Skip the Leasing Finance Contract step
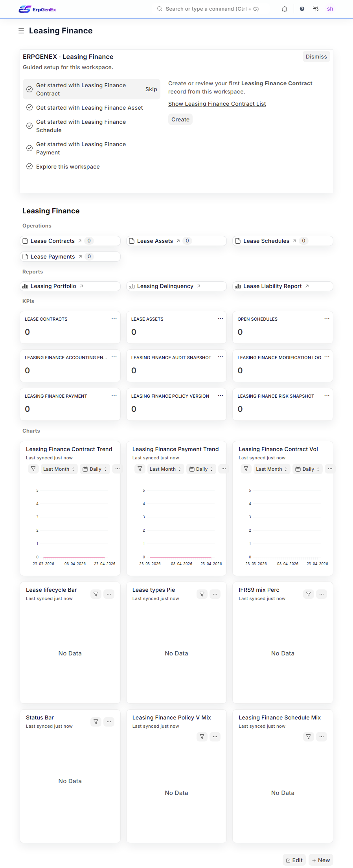The height and width of the screenshot is (868, 353). (x=151, y=89)
